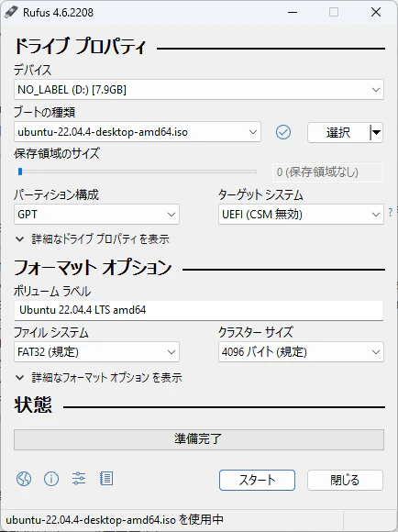Show the log icon
This screenshot has height=532, width=398.
pyautogui.click(x=106, y=479)
